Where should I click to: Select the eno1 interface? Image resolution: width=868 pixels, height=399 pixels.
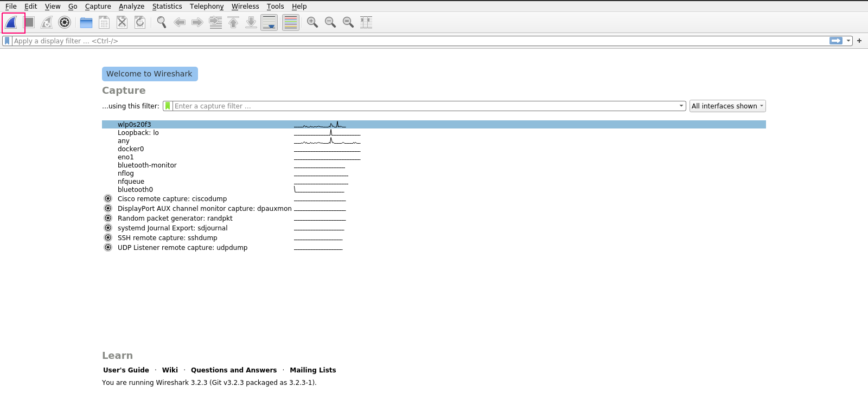[x=434, y=157]
